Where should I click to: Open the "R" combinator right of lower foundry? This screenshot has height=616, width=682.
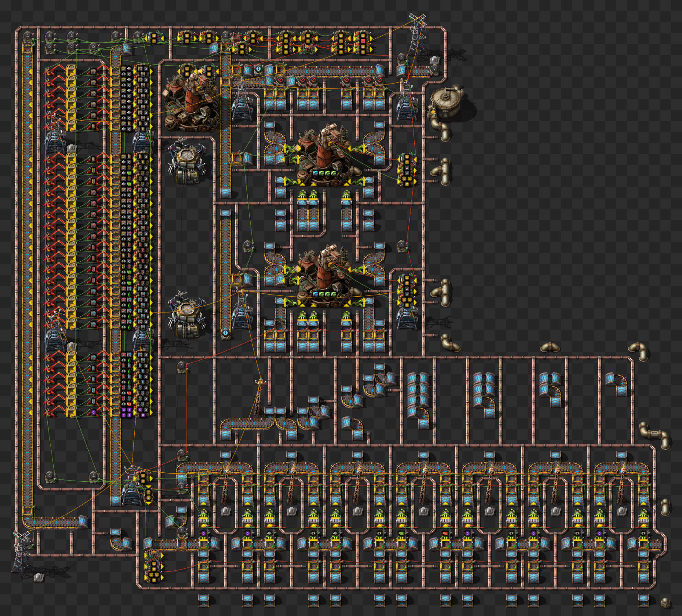pyautogui.click(x=401, y=246)
